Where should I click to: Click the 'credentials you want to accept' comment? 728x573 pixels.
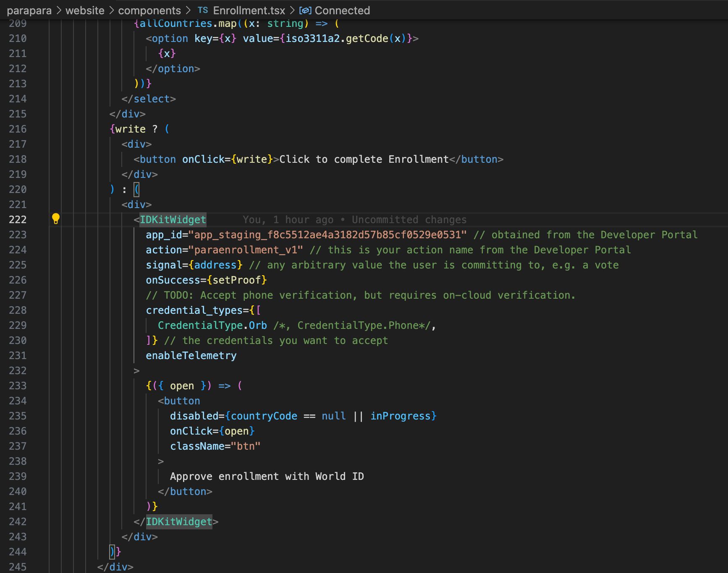pyautogui.click(x=276, y=340)
